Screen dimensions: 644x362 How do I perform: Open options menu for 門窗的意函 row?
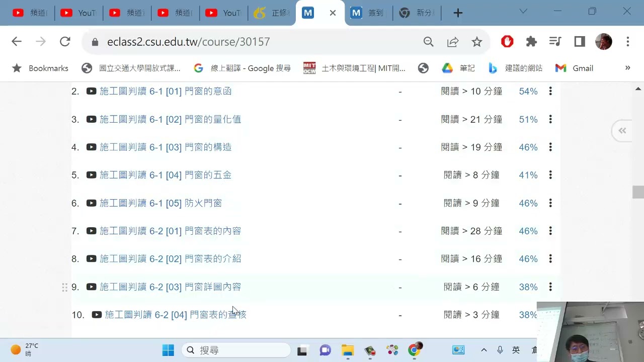[x=550, y=91]
